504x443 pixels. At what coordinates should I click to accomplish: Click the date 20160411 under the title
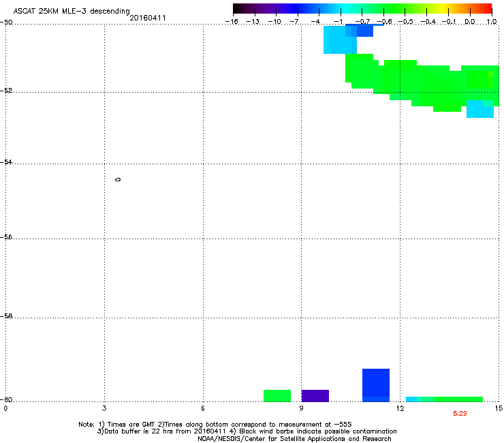148,18
